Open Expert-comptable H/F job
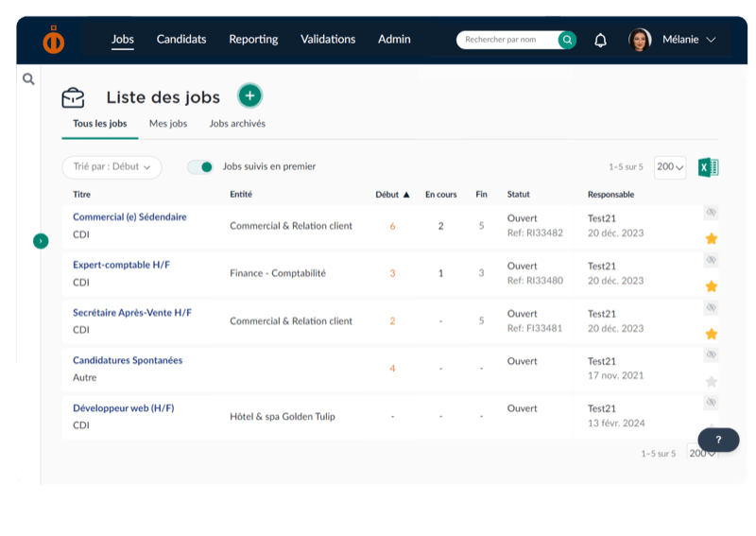Viewport: 756px width, 536px height. coord(122,265)
